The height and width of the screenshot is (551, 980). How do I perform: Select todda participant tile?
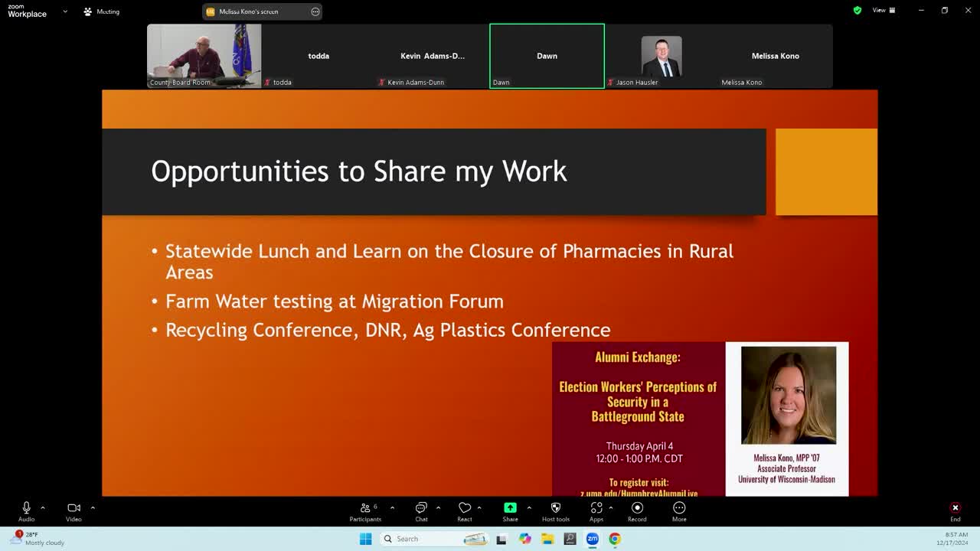coord(318,56)
